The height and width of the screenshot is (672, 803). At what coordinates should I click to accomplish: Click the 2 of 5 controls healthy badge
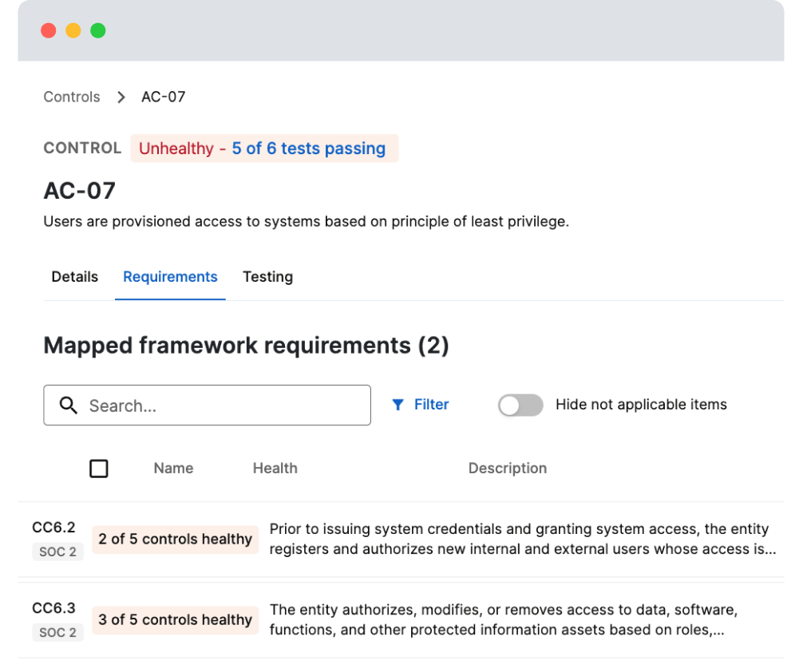[175, 540]
